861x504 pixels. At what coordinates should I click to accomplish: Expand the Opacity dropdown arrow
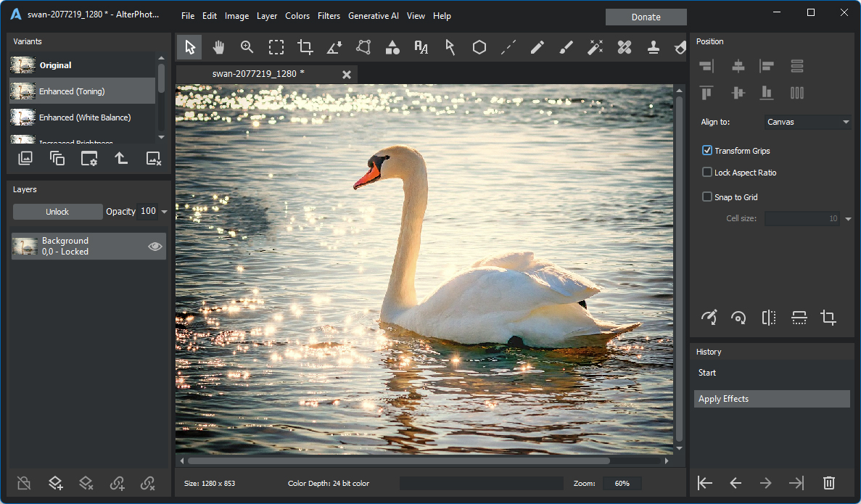(164, 212)
